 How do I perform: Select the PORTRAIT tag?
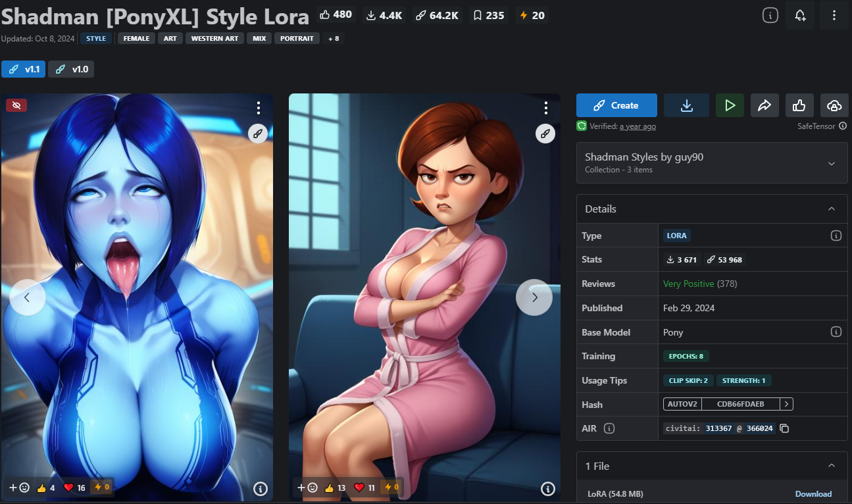tap(297, 38)
